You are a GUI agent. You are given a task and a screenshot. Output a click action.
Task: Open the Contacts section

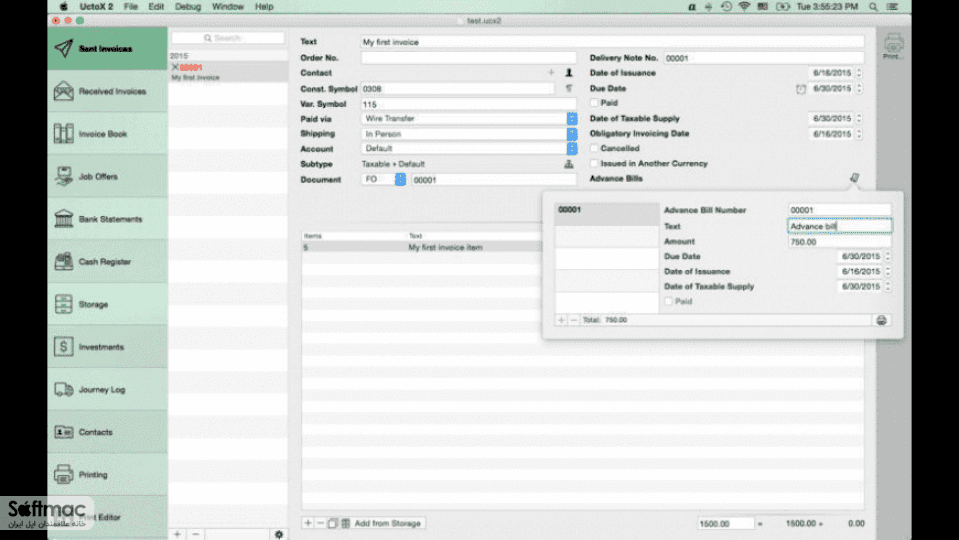(x=108, y=432)
